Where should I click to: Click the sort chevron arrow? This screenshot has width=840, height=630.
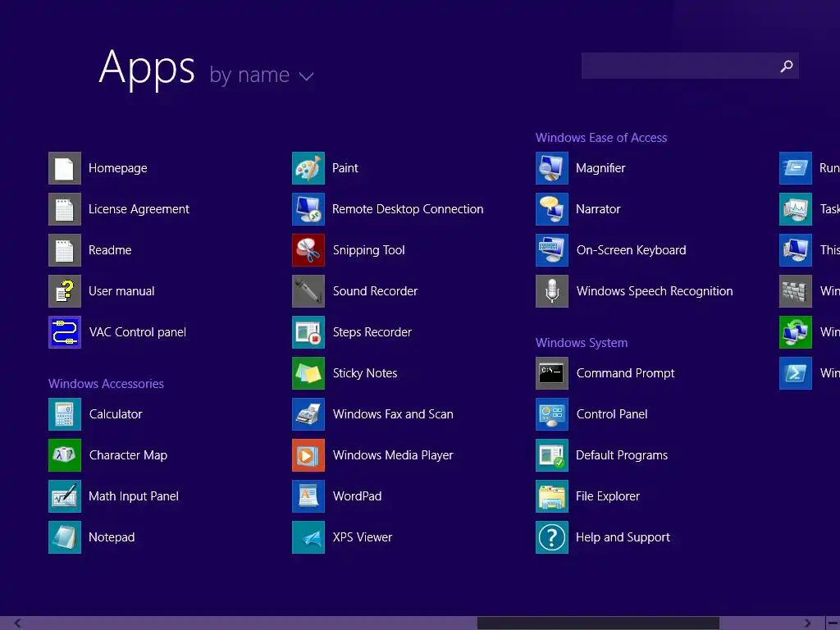(x=307, y=76)
